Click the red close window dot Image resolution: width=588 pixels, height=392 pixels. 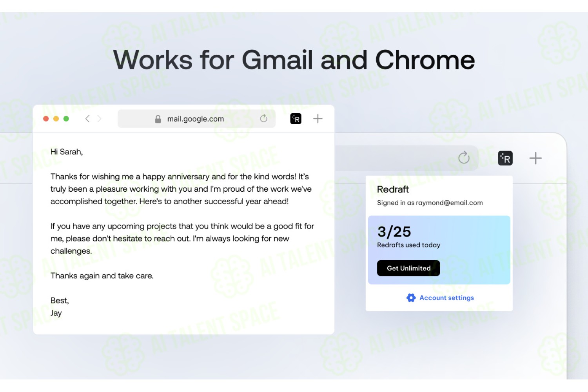(46, 118)
